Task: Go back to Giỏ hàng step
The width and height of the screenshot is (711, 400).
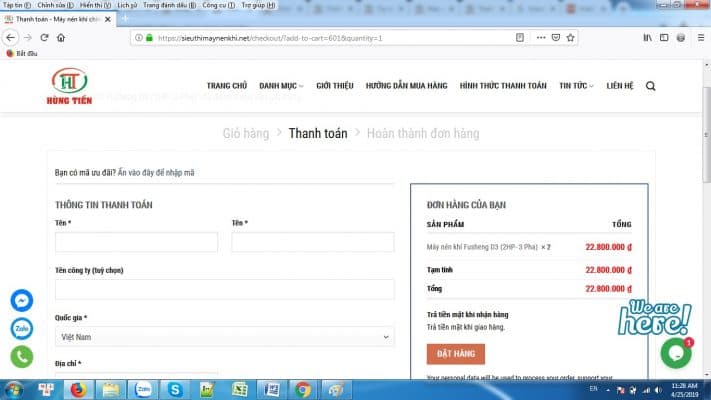Action: tap(245, 133)
